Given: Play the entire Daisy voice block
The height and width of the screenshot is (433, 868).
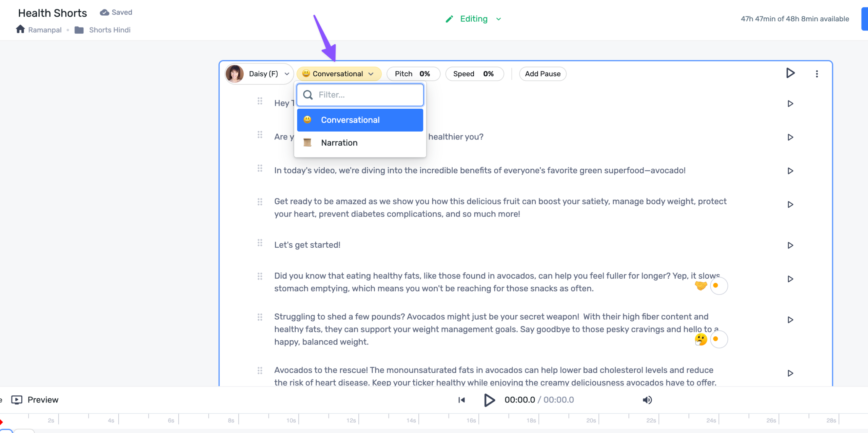Looking at the screenshot, I should coord(790,73).
